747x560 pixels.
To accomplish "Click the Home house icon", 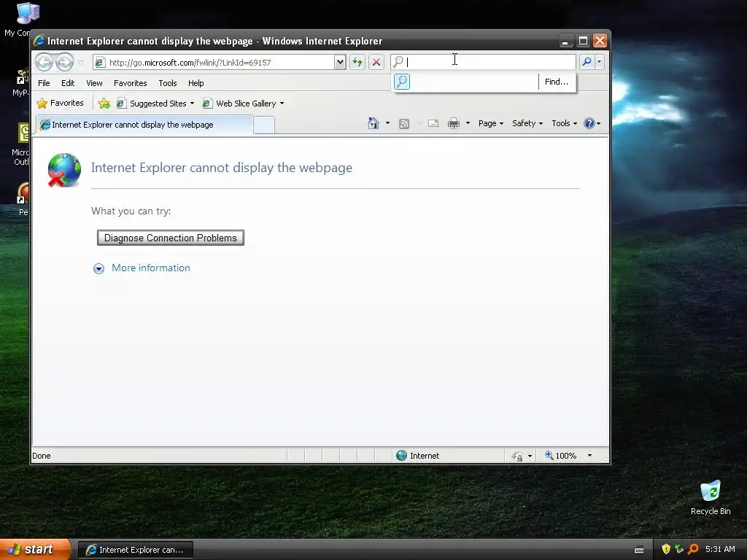I will 373,123.
